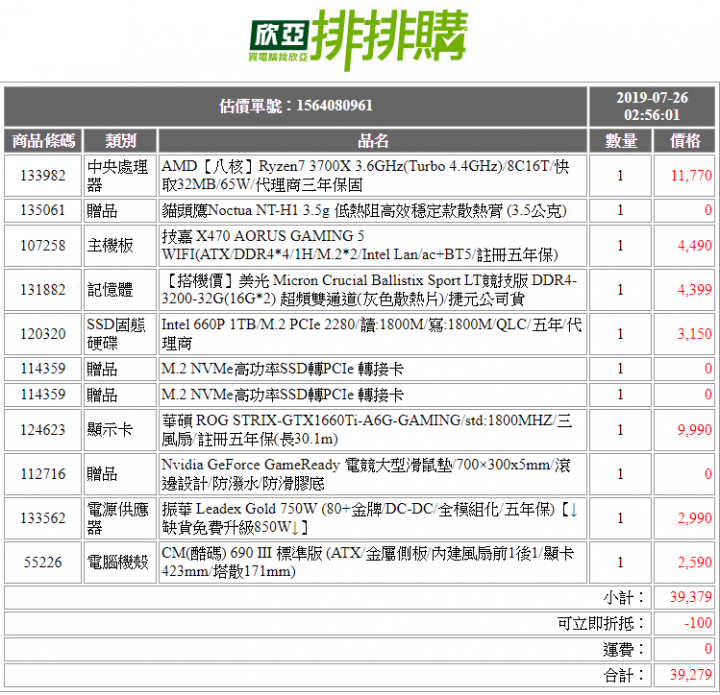The image size is (720, 695).
Task: Select the quote number 1564080961 header
Action: [x=296, y=106]
